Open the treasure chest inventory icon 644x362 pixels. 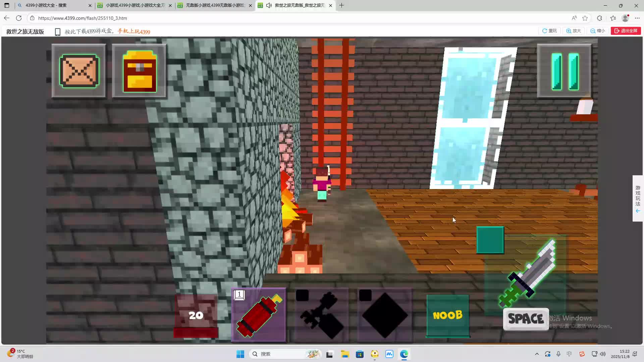[x=139, y=71]
